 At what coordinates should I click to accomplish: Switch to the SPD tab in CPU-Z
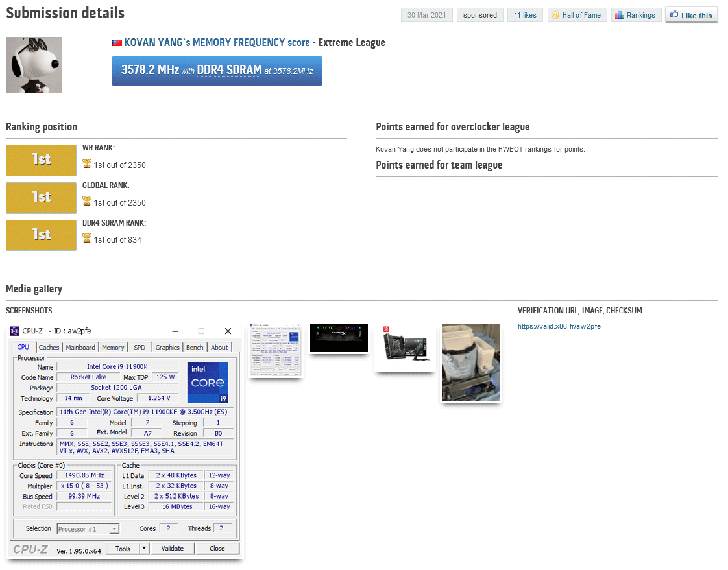pos(140,347)
